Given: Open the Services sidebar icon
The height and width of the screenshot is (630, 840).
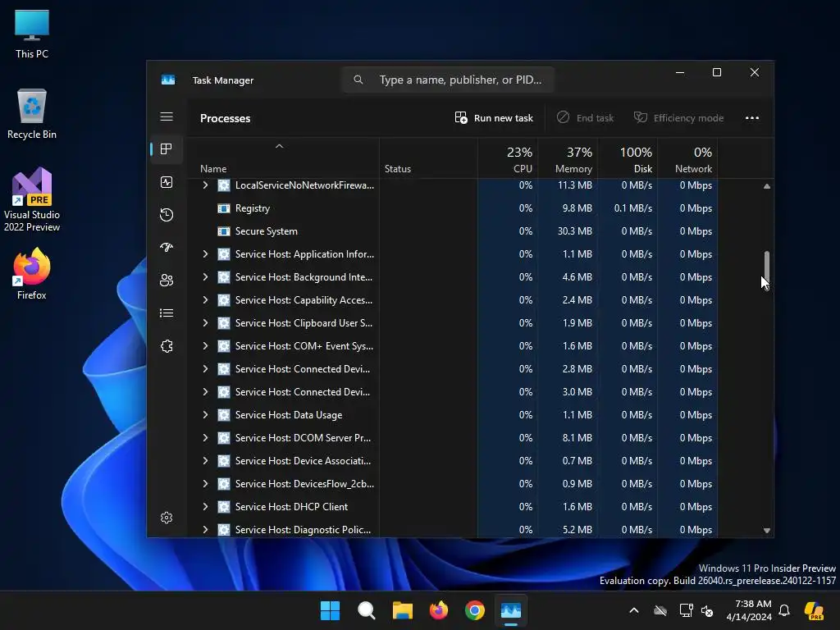Looking at the screenshot, I should coord(167,346).
